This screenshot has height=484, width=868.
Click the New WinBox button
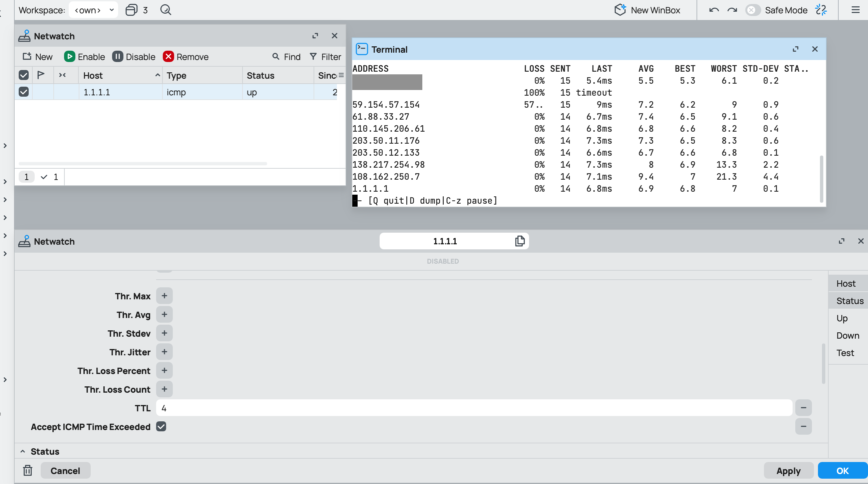point(647,10)
